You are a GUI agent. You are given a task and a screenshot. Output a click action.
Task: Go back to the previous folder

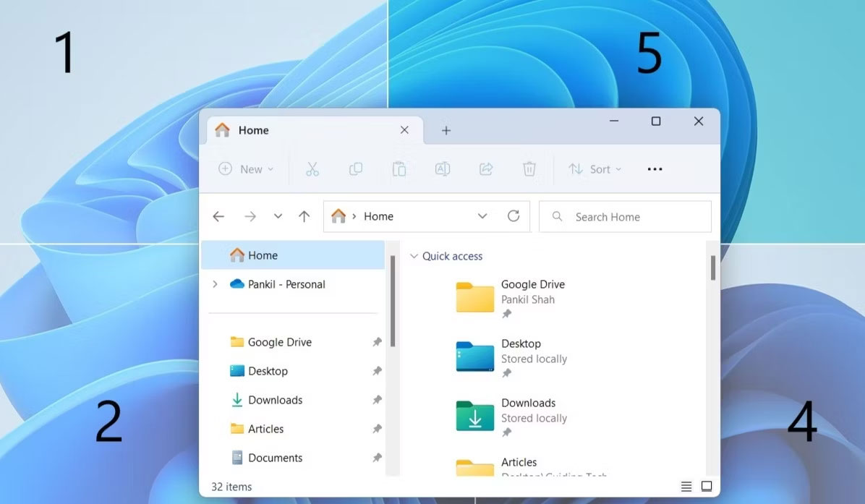[x=218, y=215]
